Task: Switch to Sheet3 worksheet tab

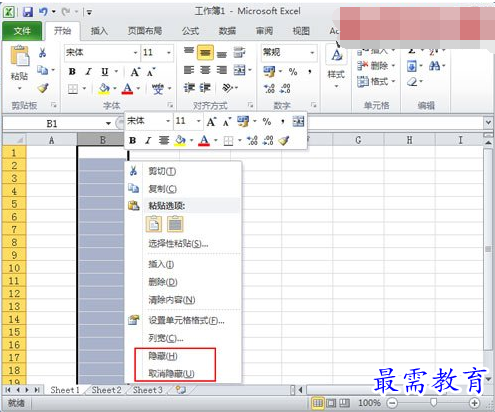Action: pos(148,390)
